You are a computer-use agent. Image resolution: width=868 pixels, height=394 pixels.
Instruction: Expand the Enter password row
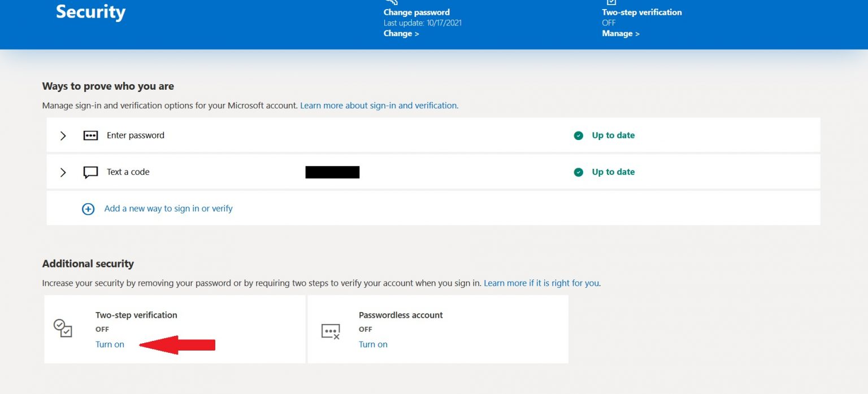click(63, 135)
